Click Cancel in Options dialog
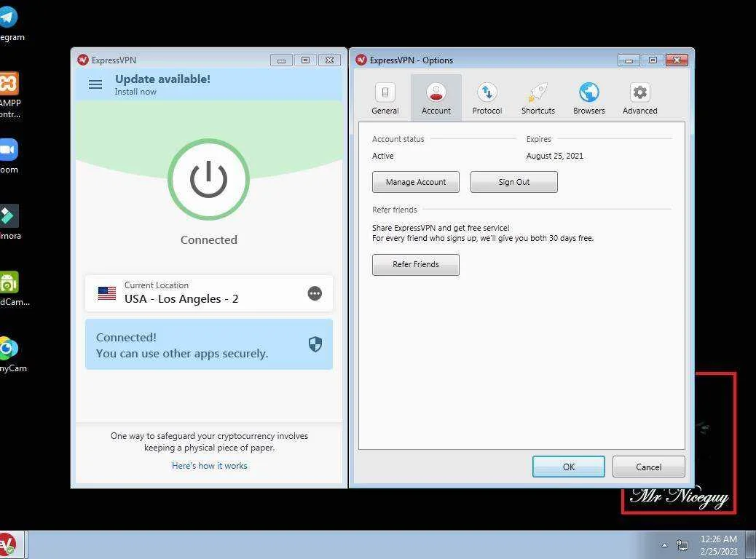The height and width of the screenshot is (559, 756). [x=648, y=467]
